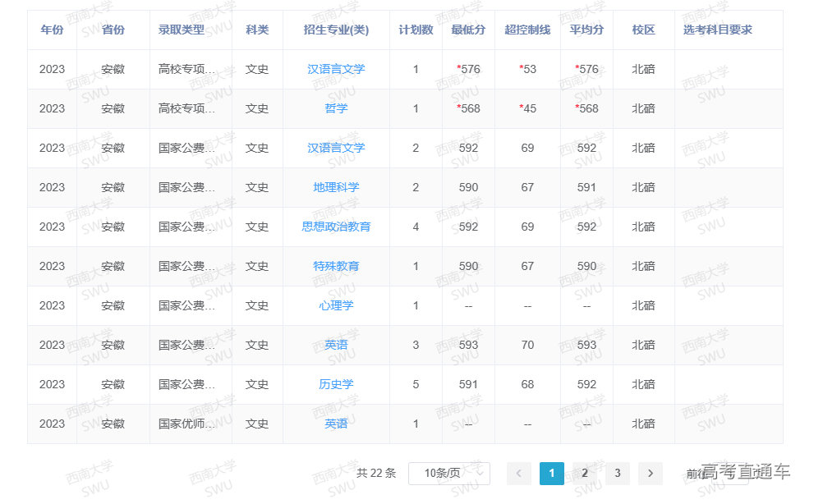The width and height of the screenshot is (814, 504).
Task: Open 汉语言文学 link in 高校专项 row
Action: click(x=336, y=69)
